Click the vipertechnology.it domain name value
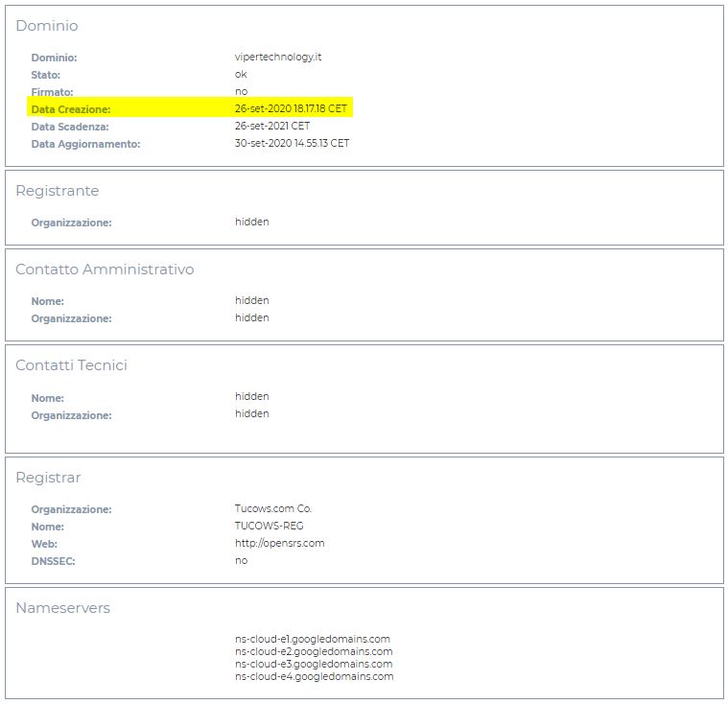Image resolution: width=728 pixels, height=704 pixels. point(278,58)
